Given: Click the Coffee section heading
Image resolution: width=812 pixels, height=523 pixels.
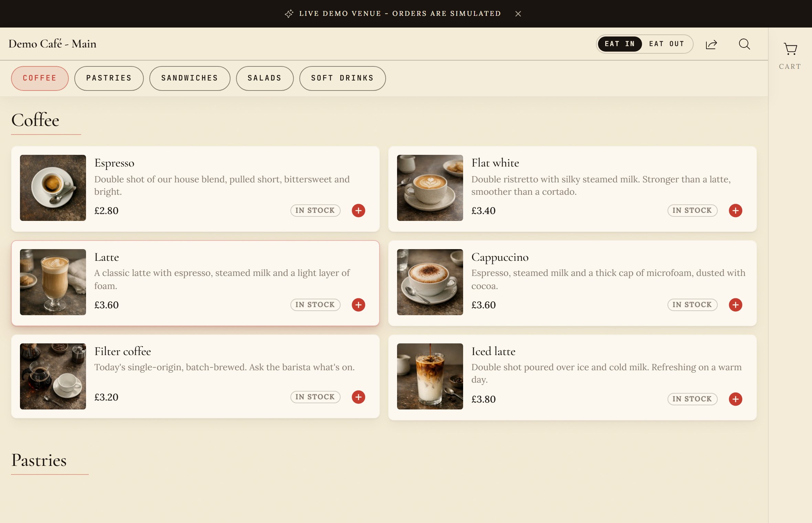Looking at the screenshot, I should 35,120.
